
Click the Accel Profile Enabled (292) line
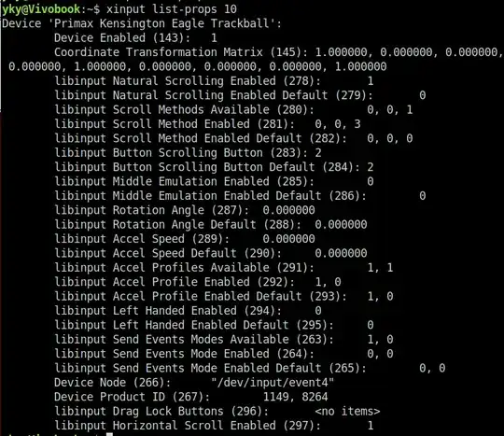click(198, 282)
